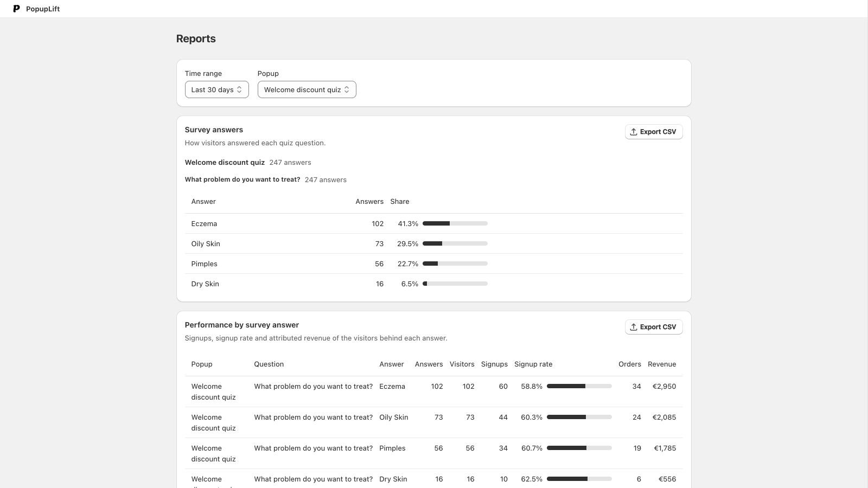Open the Last 30 days dropdown
Viewport: 868px width, 488px height.
point(216,89)
